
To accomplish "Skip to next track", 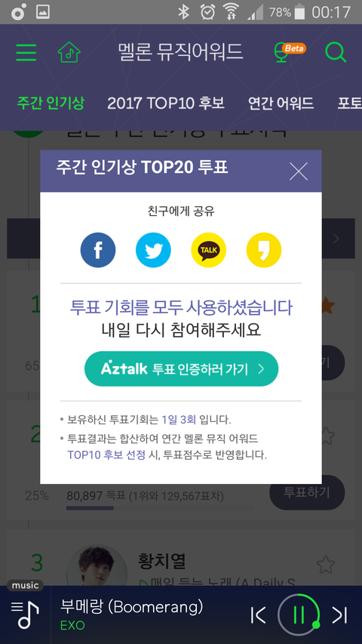I will 339,615.
